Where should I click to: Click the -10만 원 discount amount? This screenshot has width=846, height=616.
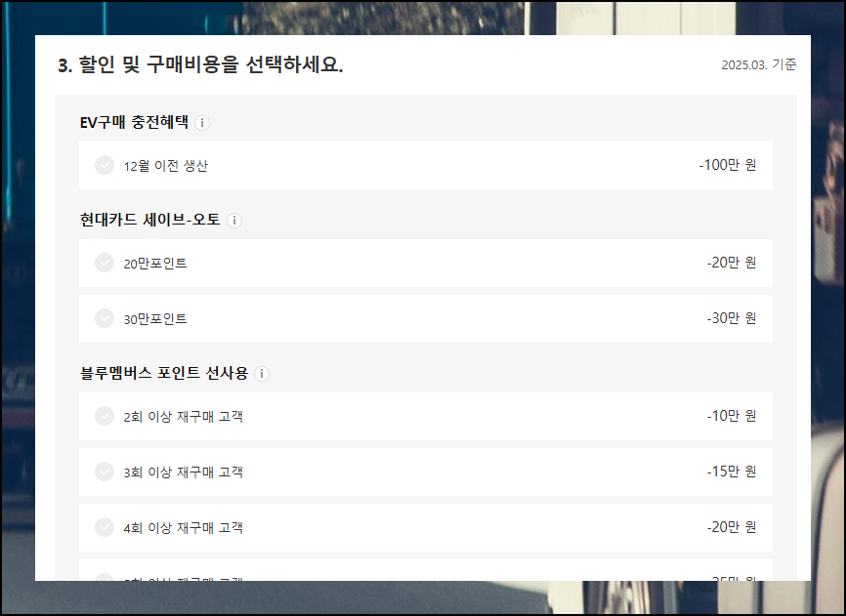point(732,416)
